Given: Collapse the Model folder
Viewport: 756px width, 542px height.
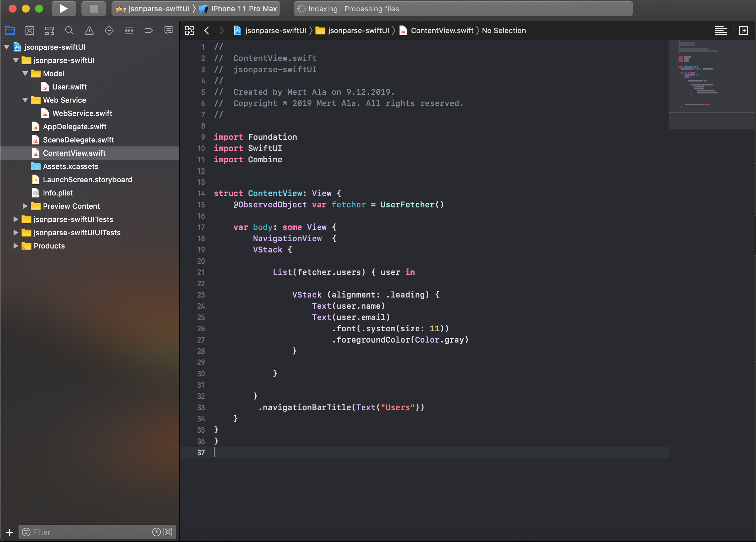Looking at the screenshot, I should pos(25,74).
